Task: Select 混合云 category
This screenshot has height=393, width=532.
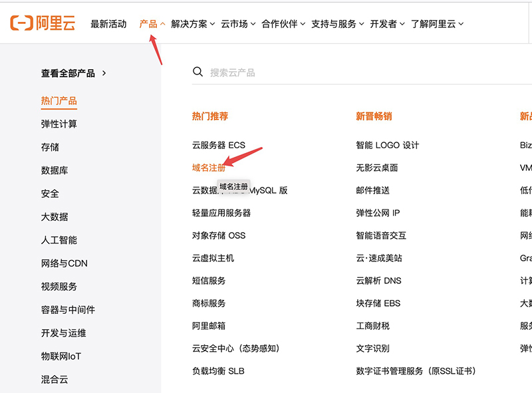Action: pos(55,380)
